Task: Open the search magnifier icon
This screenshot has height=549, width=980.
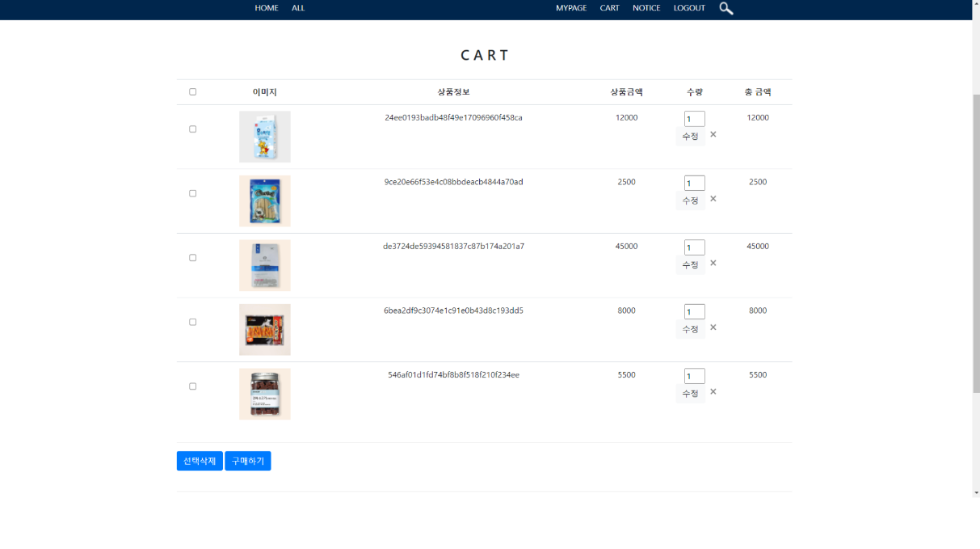Action: [x=726, y=8]
